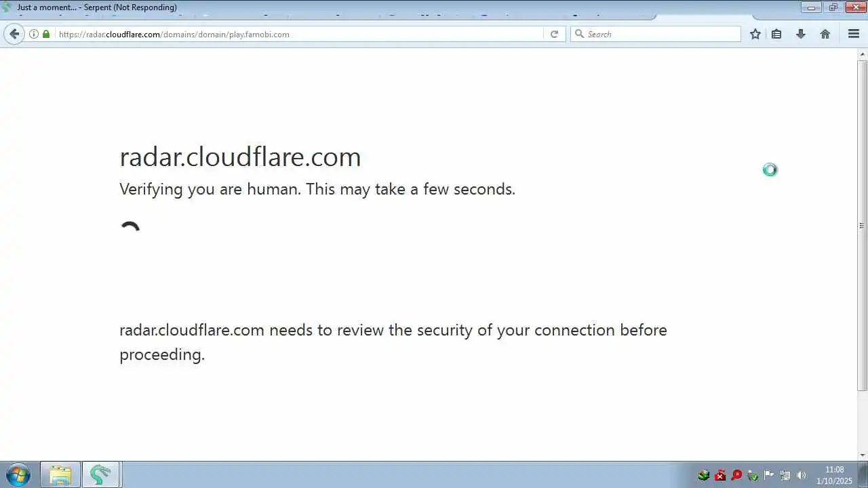Click the green checkmark tray icon

(753, 475)
